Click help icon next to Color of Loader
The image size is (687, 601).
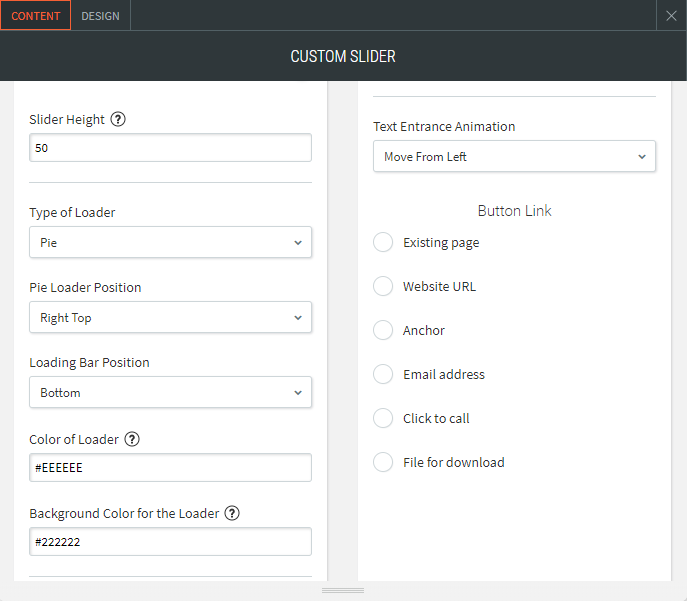(x=132, y=439)
